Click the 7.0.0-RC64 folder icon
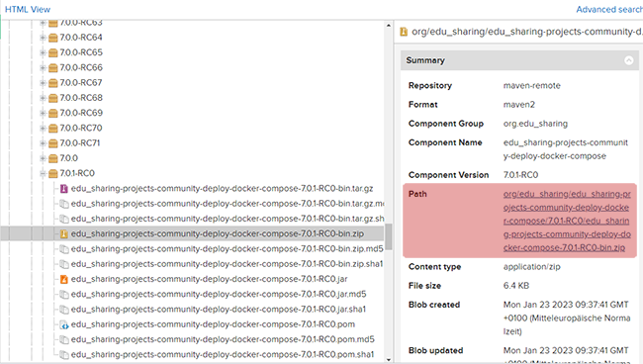The width and height of the screenshot is (643, 364). coord(52,38)
